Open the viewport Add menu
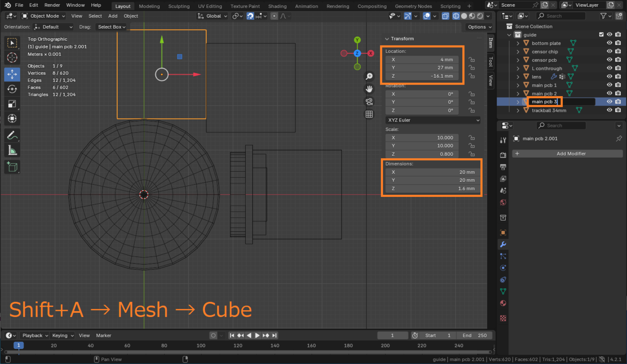The width and height of the screenshot is (627, 364). click(113, 16)
